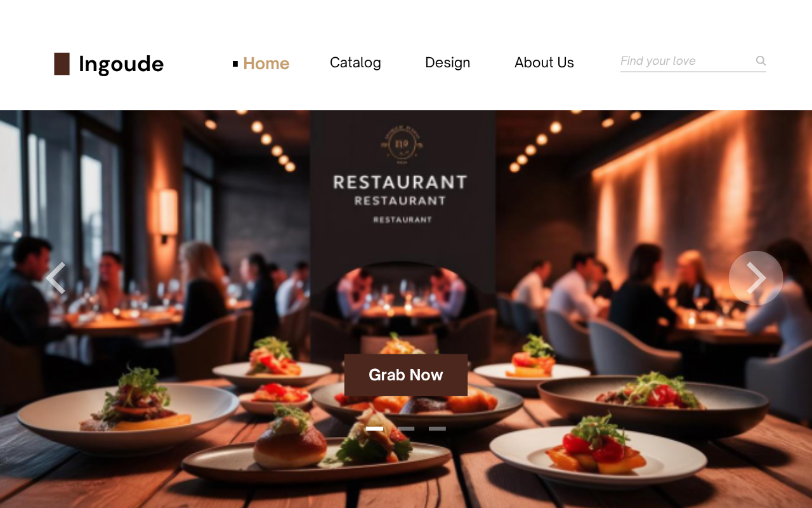Click the Ingoude brand name text
The width and height of the screenshot is (812, 508).
[x=121, y=64]
